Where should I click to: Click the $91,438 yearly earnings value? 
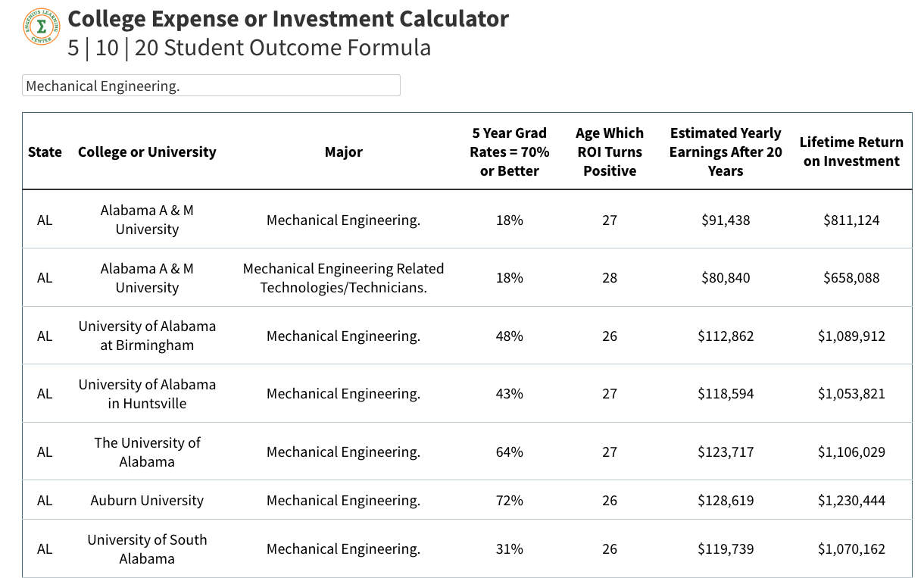(x=725, y=220)
